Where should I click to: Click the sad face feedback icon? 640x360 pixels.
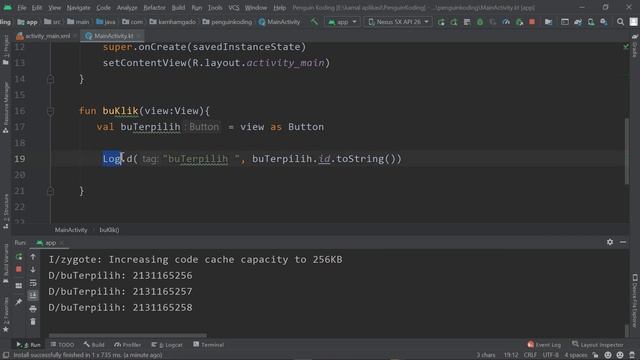tap(620, 355)
